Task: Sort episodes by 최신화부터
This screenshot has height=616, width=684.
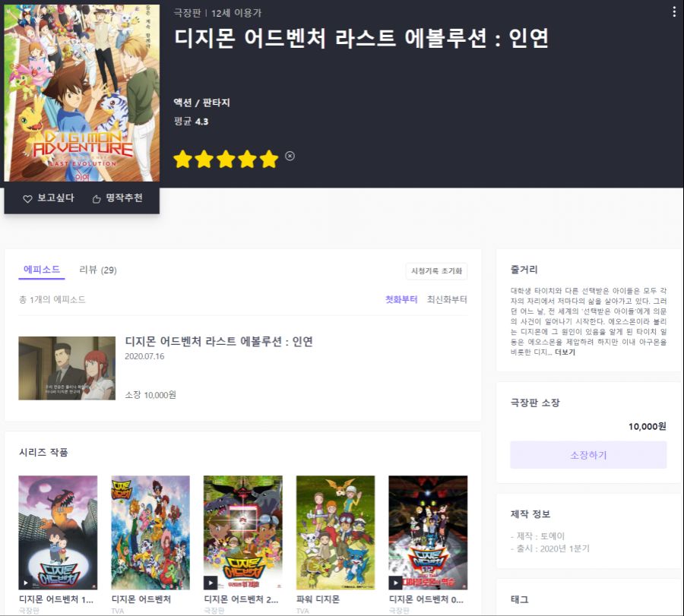Action: tap(447, 299)
